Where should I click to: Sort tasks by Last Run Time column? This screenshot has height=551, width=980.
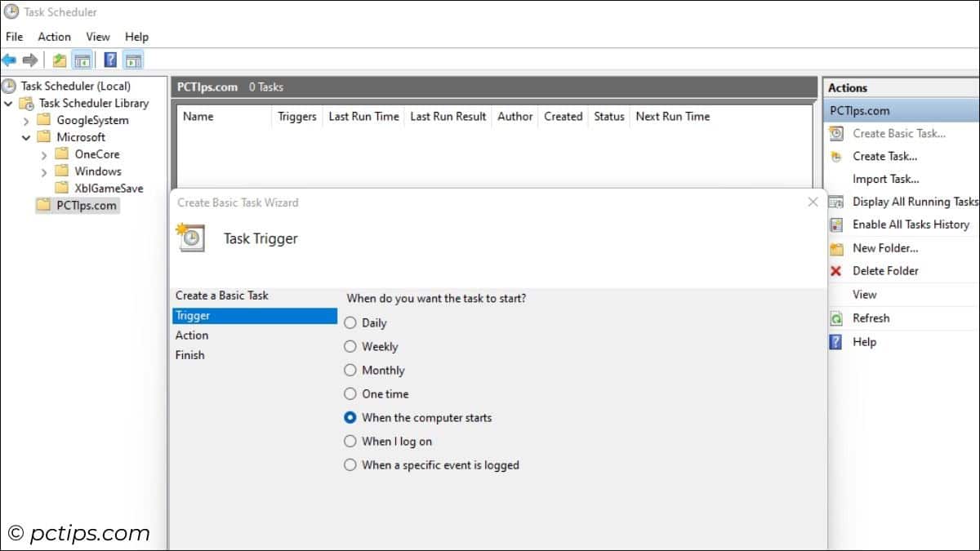tap(363, 117)
